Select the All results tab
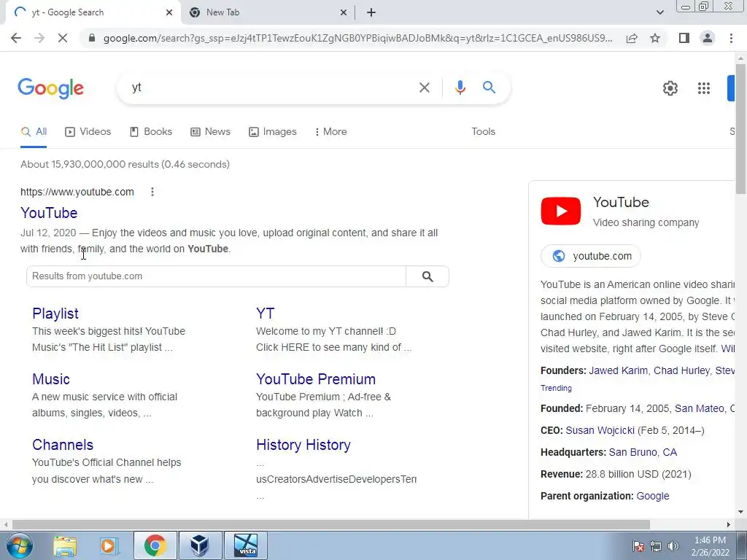Image resolution: width=747 pixels, height=560 pixels. pos(34,132)
